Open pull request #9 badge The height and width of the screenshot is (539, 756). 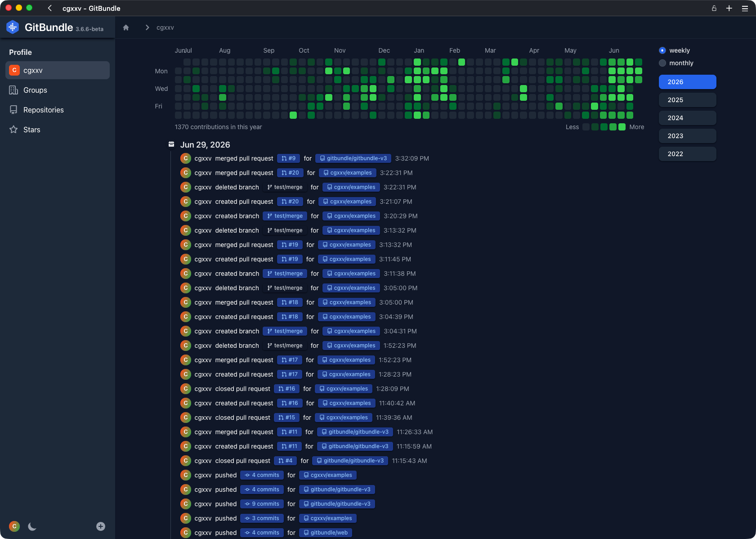click(288, 158)
